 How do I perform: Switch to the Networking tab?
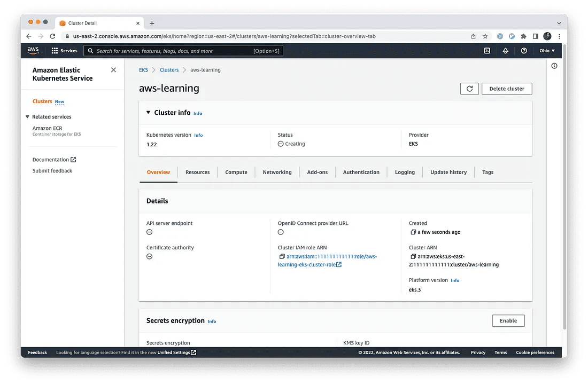(x=277, y=172)
